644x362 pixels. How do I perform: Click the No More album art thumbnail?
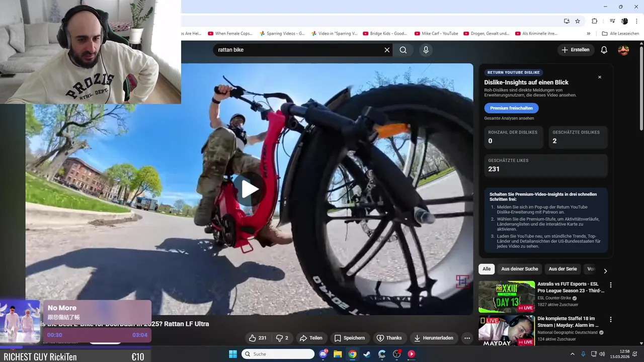tap(20, 321)
